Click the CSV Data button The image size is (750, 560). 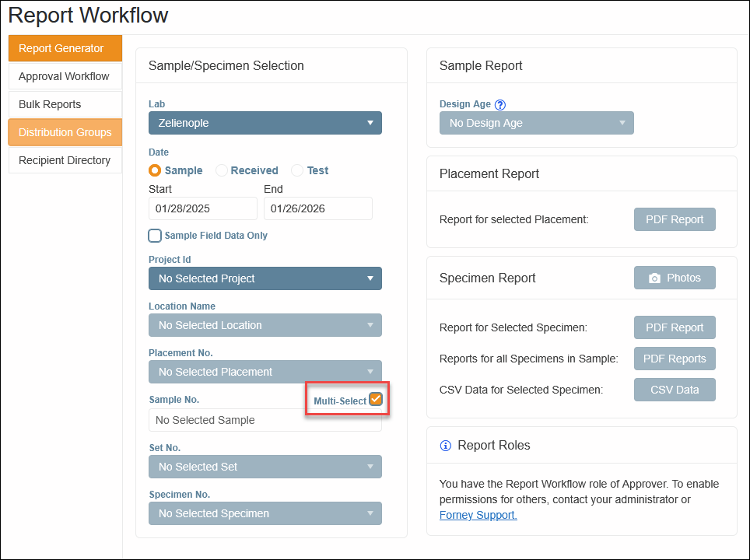(675, 390)
